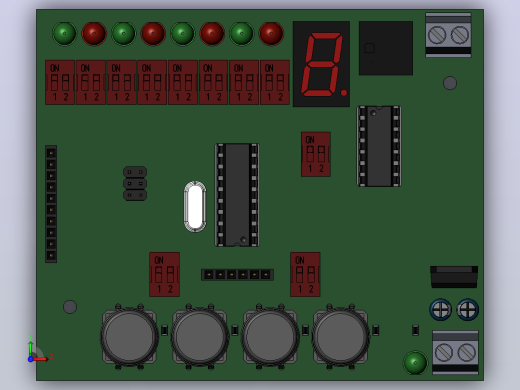This screenshot has height=390, width=520.
Task: Select the bottom-right screw terminal block
Action: click(455, 352)
